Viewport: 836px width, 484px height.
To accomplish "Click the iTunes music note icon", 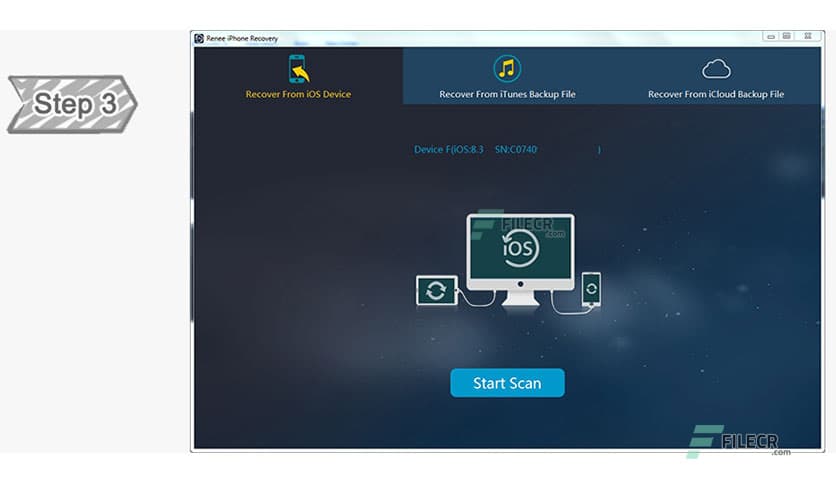I will (x=507, y=69).
